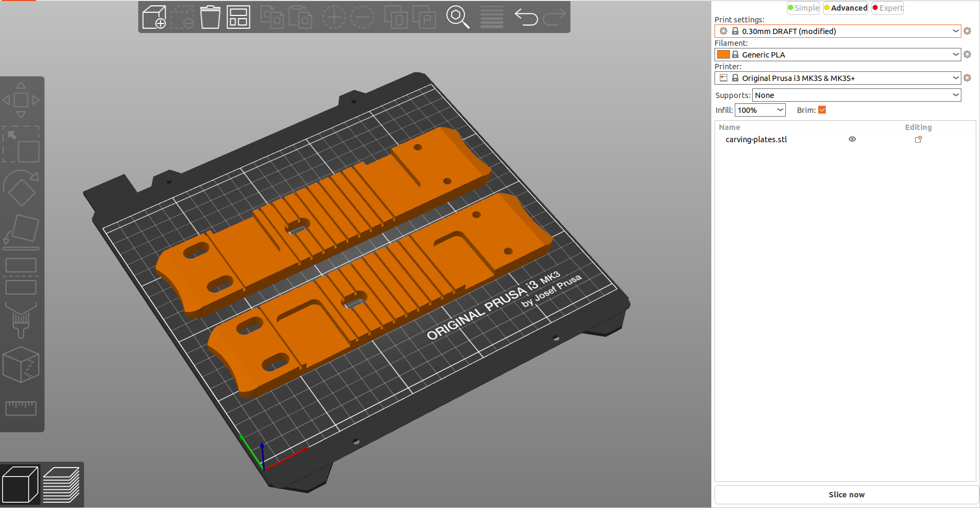
Task: Click the Arrange objects icon
Action: click(x=238, y=17)
